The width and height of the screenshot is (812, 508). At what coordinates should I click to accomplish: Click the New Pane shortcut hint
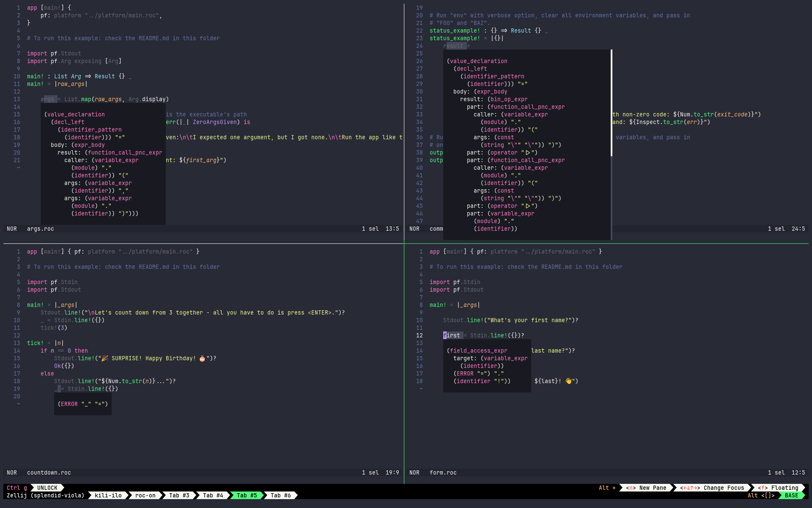coord(646,488)
